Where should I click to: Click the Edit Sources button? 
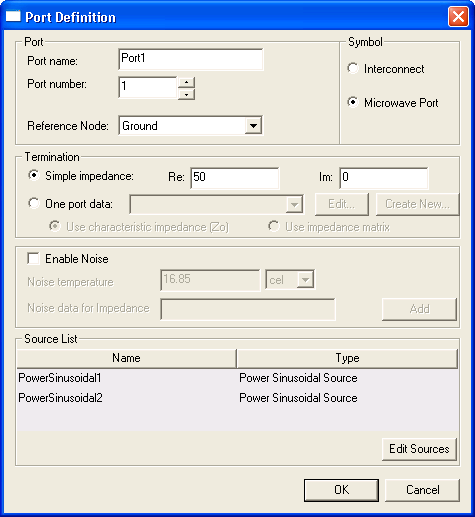[419, 449]
